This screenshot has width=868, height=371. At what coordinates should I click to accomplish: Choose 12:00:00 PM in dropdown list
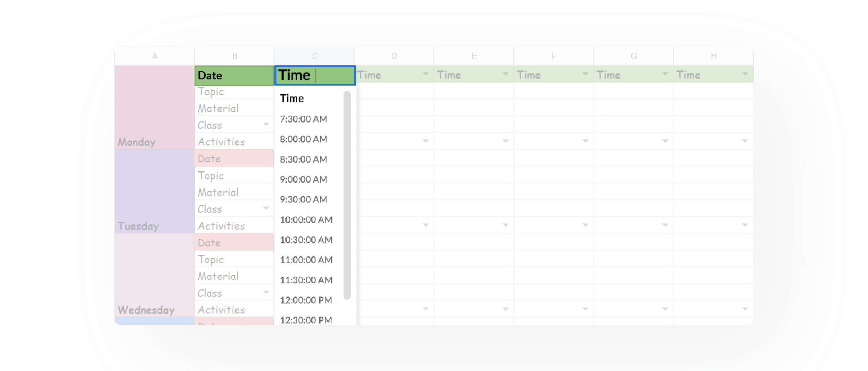[x=306, y=300]
